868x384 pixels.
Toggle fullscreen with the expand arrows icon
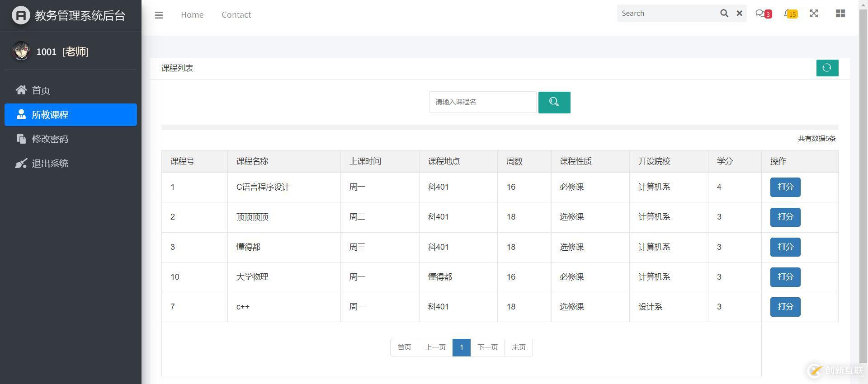click(814, 14)
